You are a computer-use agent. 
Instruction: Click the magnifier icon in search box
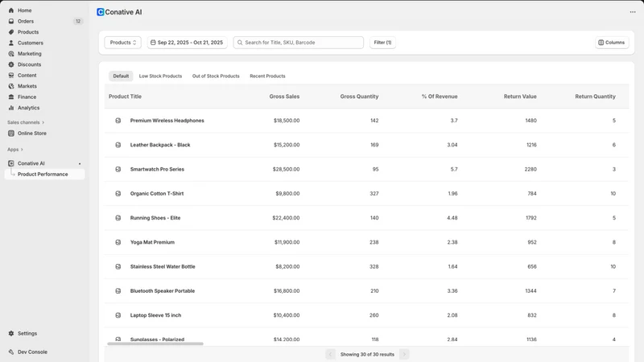click(x=240, y=43)
